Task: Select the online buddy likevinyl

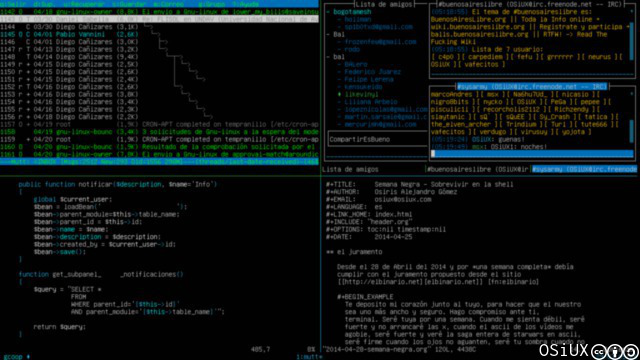Action: point(361,94)
